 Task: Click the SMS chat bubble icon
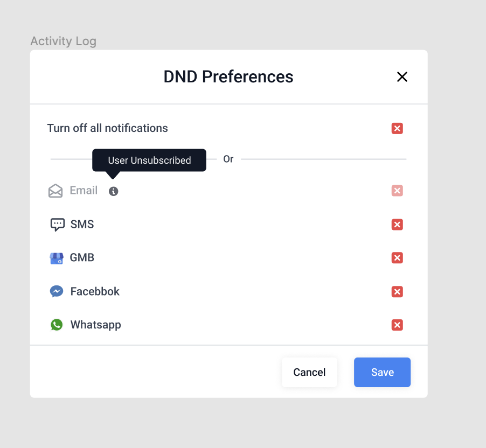[57, 225]
